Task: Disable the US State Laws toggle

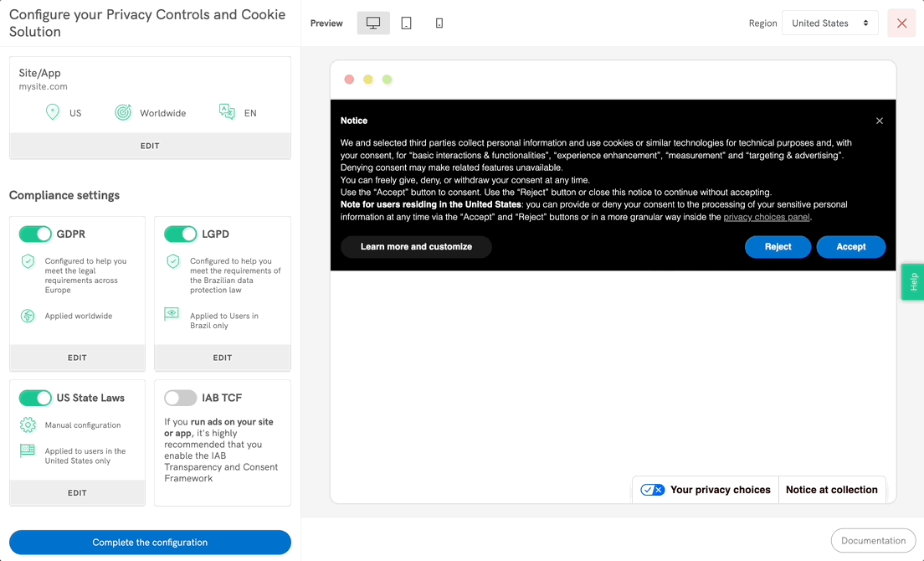Action: [35, 398]
